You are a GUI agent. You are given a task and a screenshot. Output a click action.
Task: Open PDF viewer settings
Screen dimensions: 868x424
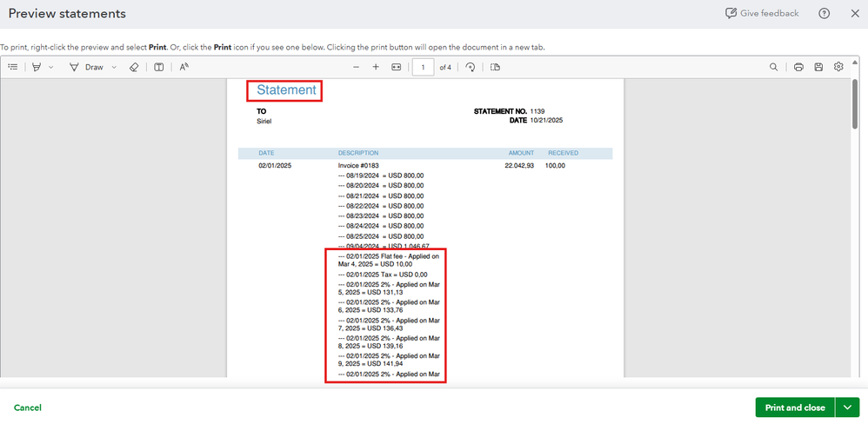[838, 67]
